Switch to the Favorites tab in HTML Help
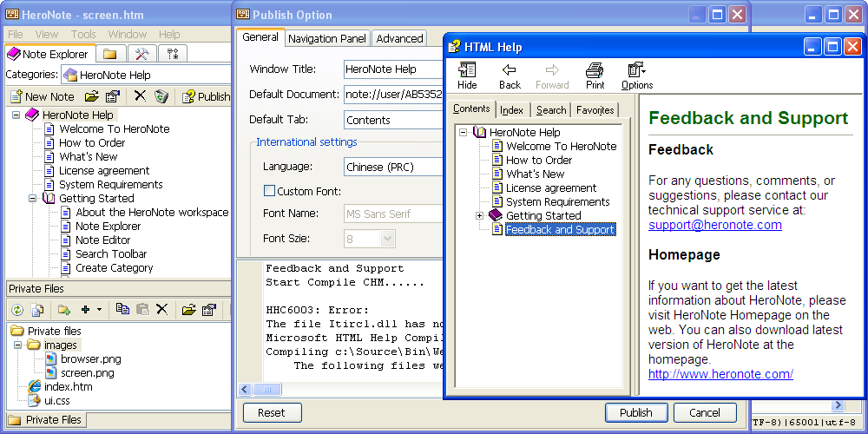868x434 pixels. (x=595, y=110)
